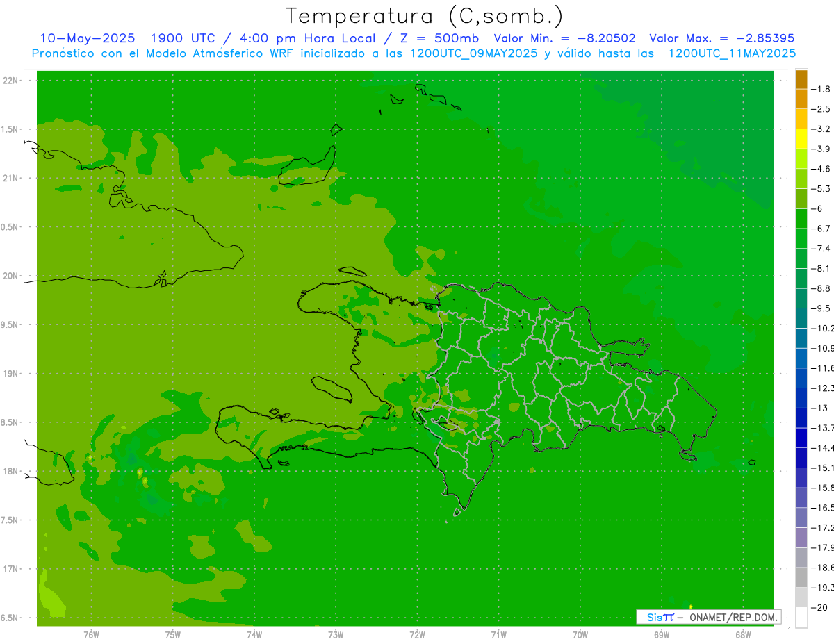This screenshot has width=834, height=644.
Task: Click the dark blue swatch between -13 and -13.7
Action: [801, 418]
